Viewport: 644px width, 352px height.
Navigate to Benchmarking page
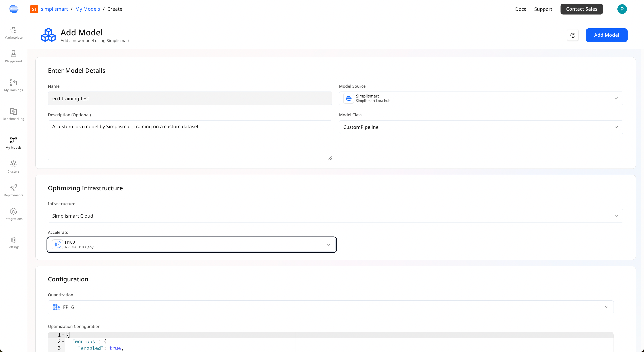pyautogui.click(x=13, y=114)
